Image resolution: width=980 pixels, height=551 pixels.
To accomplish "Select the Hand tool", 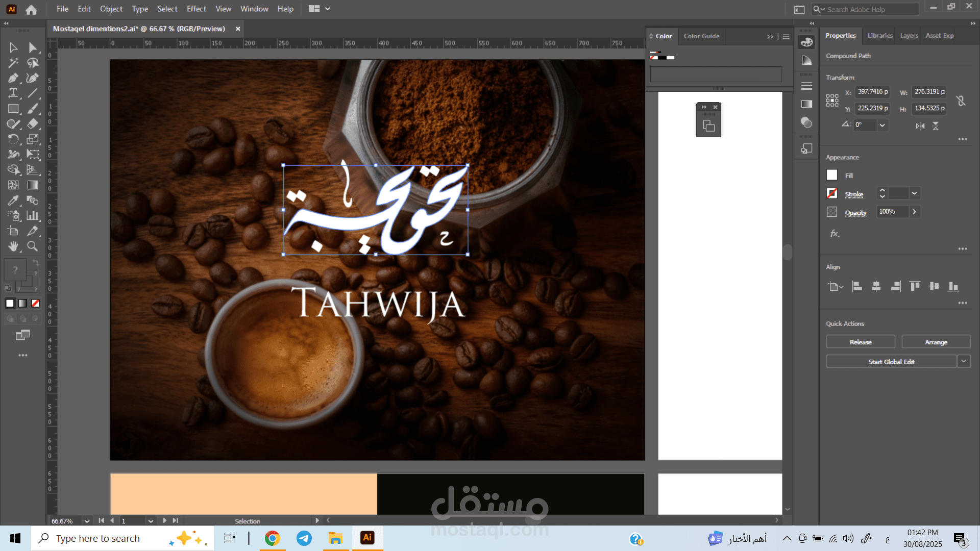I will tap(13, 246).
